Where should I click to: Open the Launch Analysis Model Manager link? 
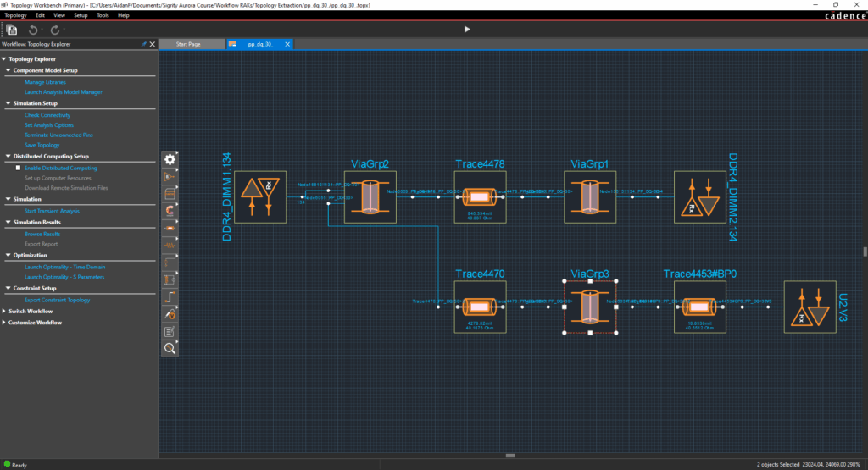63,92
